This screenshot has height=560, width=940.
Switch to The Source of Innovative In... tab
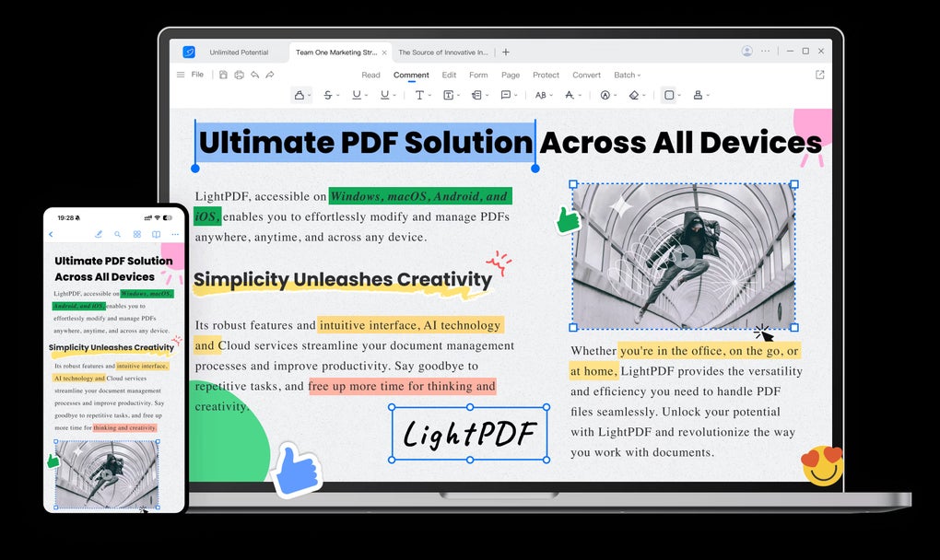tap(443, 52)
